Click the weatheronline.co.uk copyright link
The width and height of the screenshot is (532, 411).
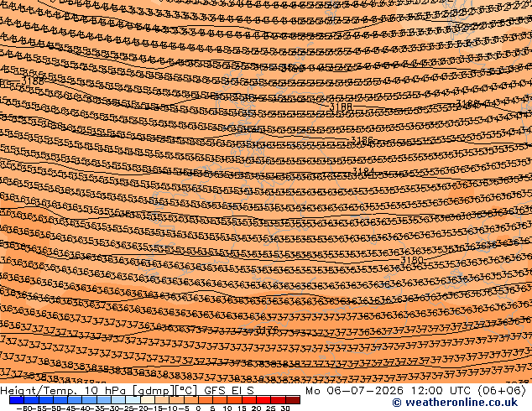(x=455, y=403)
